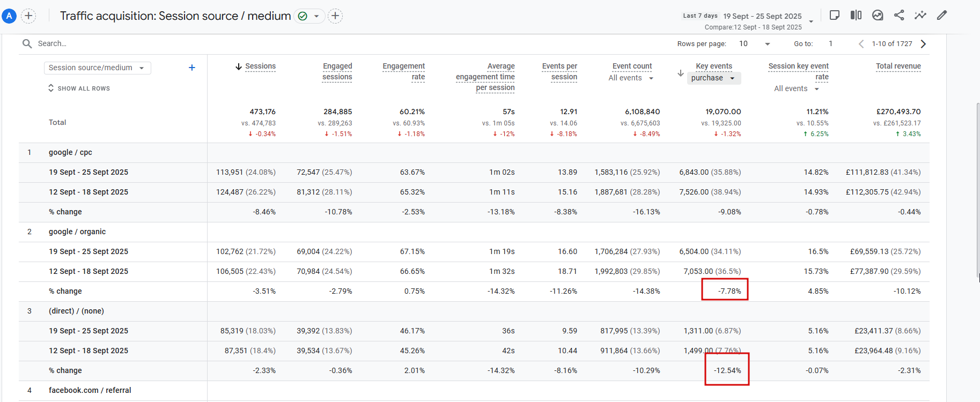Open Event count 'All events' dropdown
This screenshot has height=402, width=980.
click(x=631, y=78)
